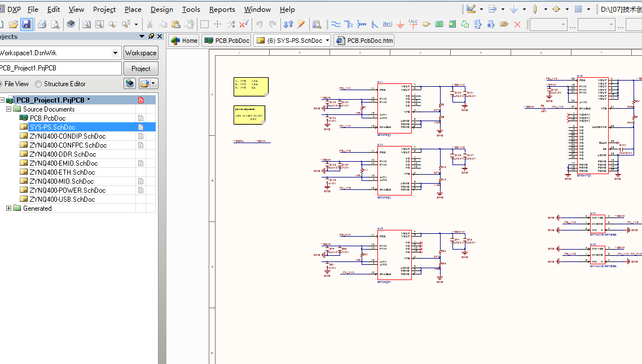Select the Place Wire tool
Screen dimensions: 642x364
(x=336, y=25)
